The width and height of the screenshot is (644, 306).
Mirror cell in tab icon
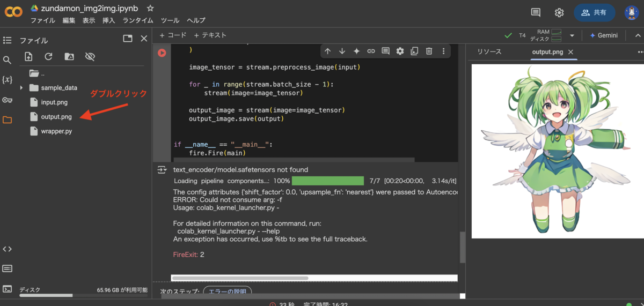pyautogui.click(x=414, y=51)
